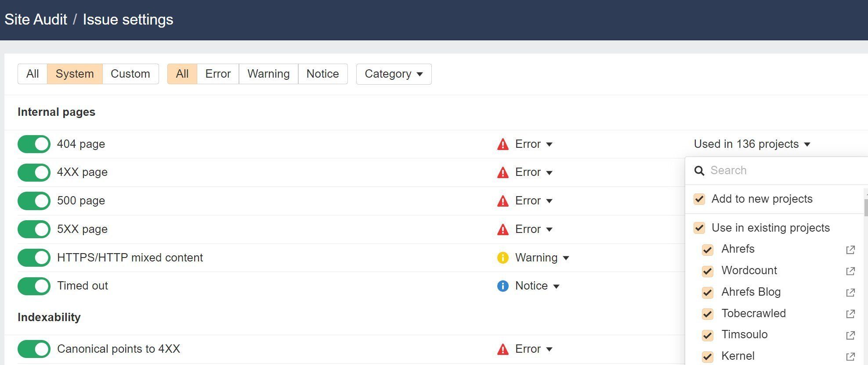Click the 404 page issue name
Image resolution: width=868 pixels, height=365 pixels.
coord(81,144)
